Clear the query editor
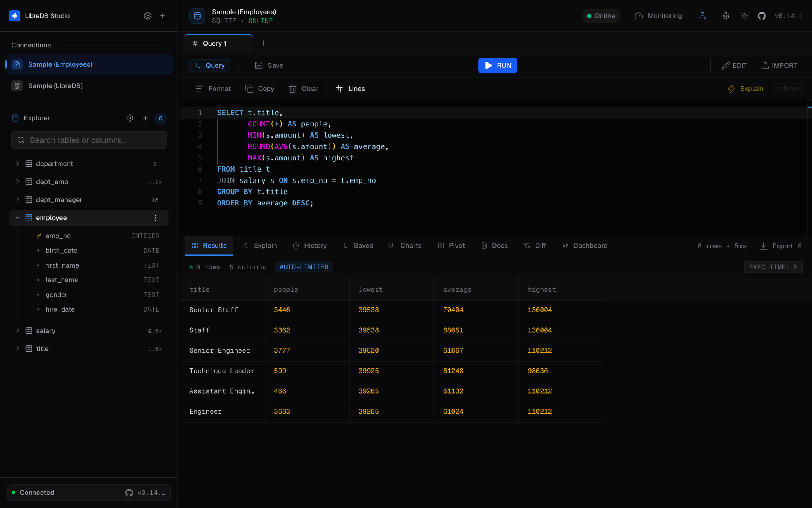 [x=303, y=89]
